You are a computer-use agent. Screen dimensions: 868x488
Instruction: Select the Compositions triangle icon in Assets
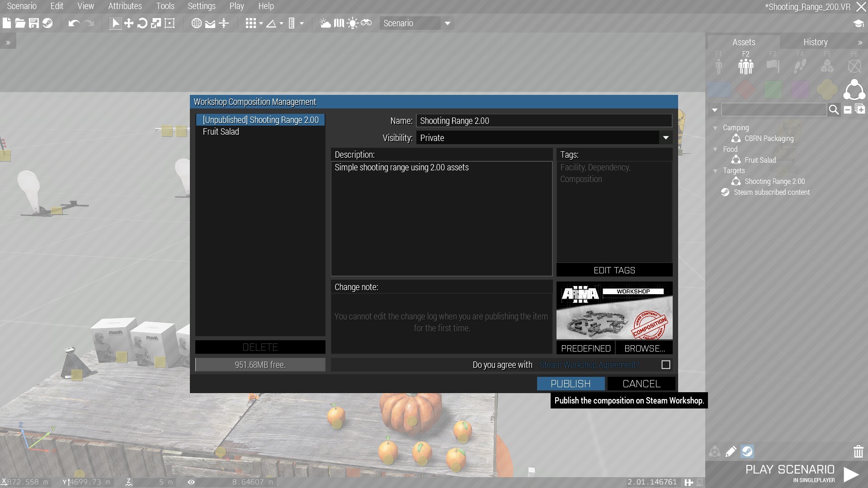[x=854, y=89]
